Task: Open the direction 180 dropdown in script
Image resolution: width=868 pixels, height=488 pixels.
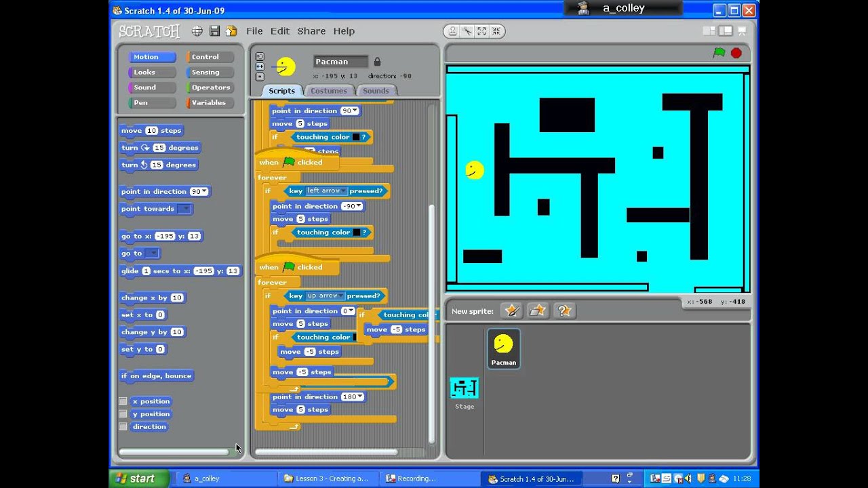Action: (x=360, y=397)
